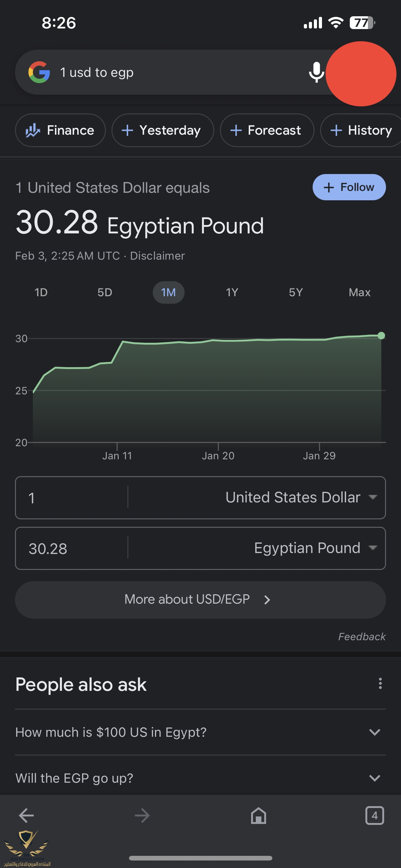Tap the green endpoint dot on the chart
Viewport: 401px width, 868px height.
[x=381, y=336]
